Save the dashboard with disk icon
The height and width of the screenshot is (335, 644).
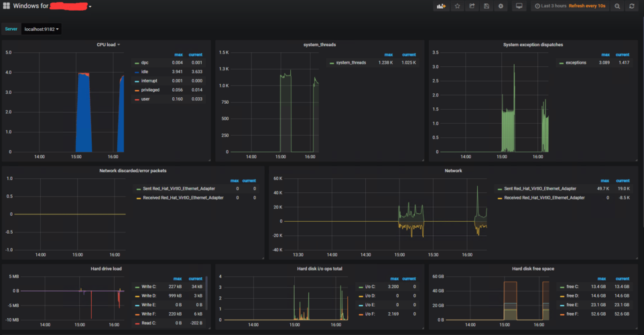(x=487, y=6)
